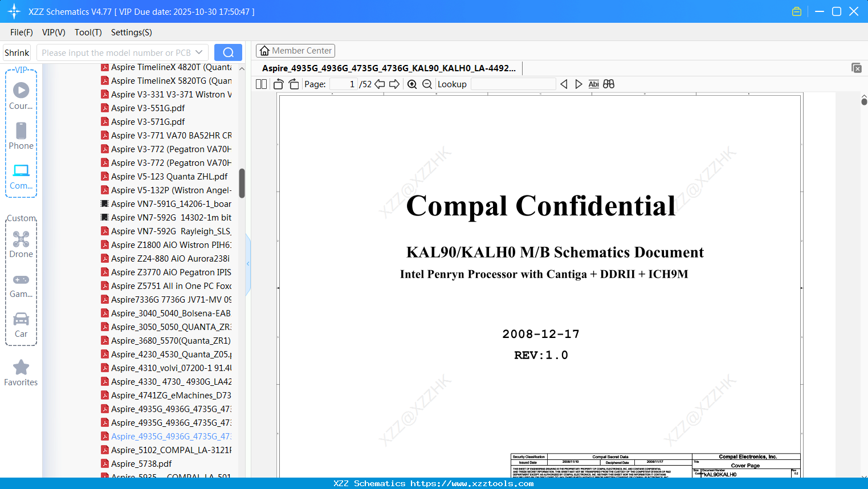This screenshot has width=868, height=489.
Task: Open Aspire Z24-880 AiO Aurora238i file
Action: pyautogui.click(x=165, y=259)
